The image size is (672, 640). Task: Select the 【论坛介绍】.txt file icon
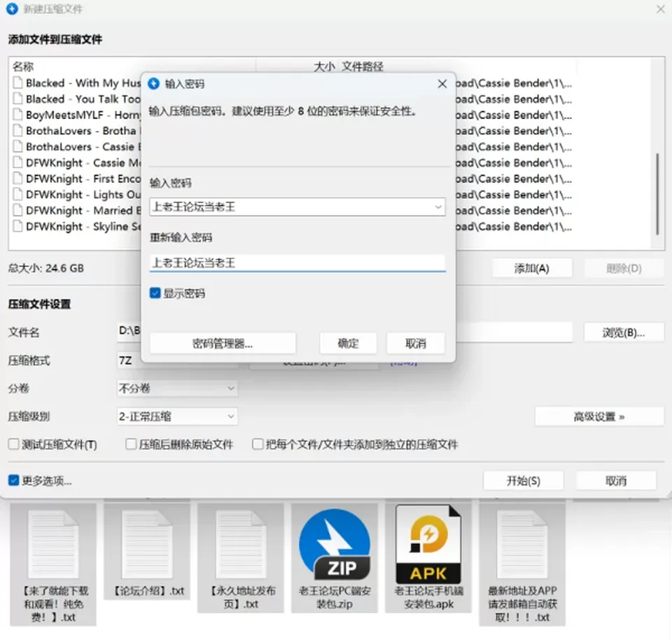pyautogui.click(x=147, y=545)
